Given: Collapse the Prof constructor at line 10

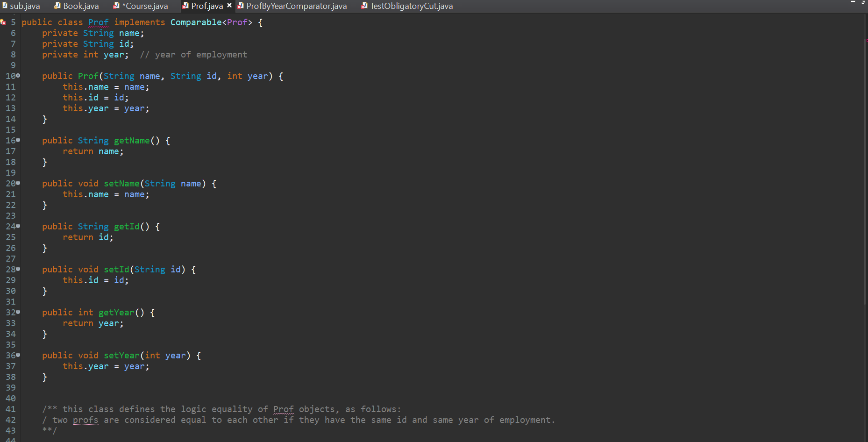Looking at the screenshot, I should (x=18, y=76).
